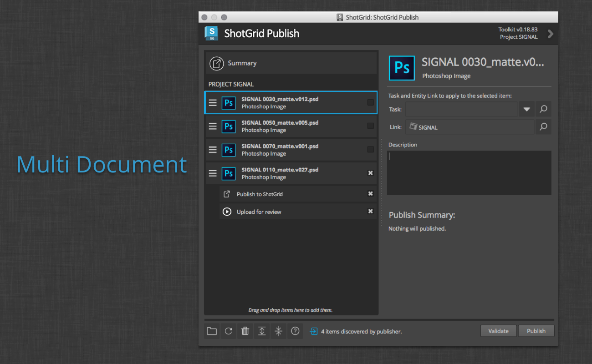Click the Link field showing SIGNAL
This screenshot has height=364, width=592.
pyautogui.click(x=470, y=127)
